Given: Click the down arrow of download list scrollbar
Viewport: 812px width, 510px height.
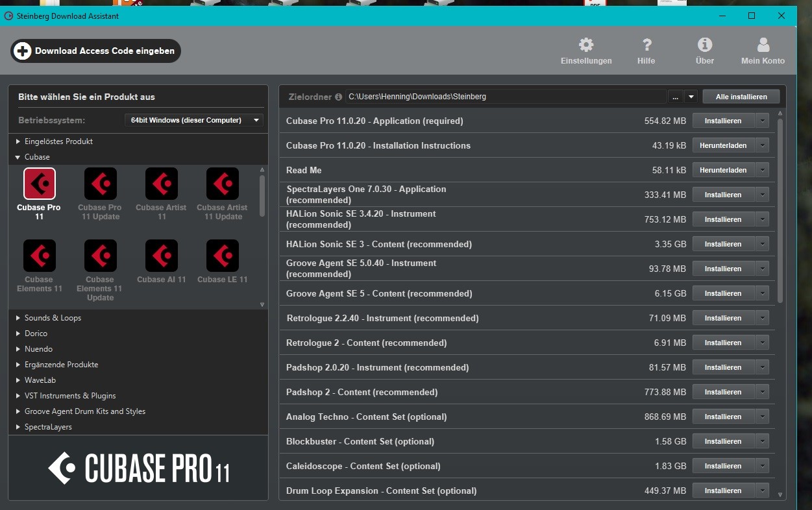Looking at the screenshot, I should coord(780,494).
